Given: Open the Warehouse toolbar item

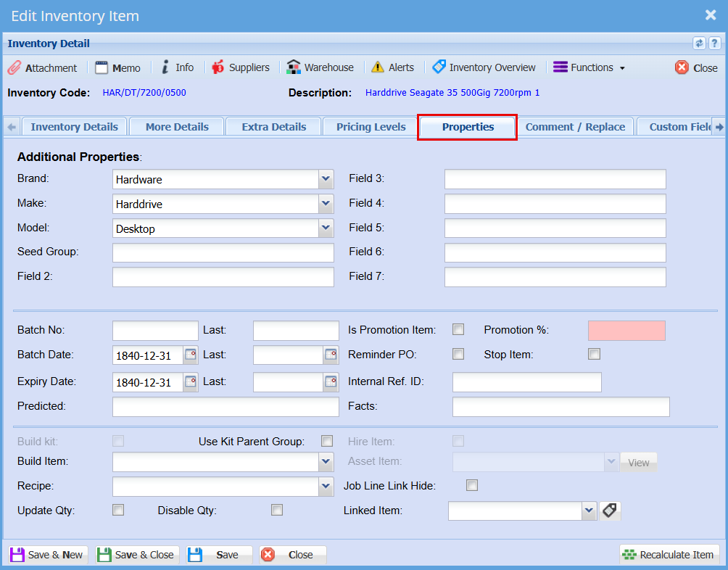Looking at the screenshot, I should 320,67.
